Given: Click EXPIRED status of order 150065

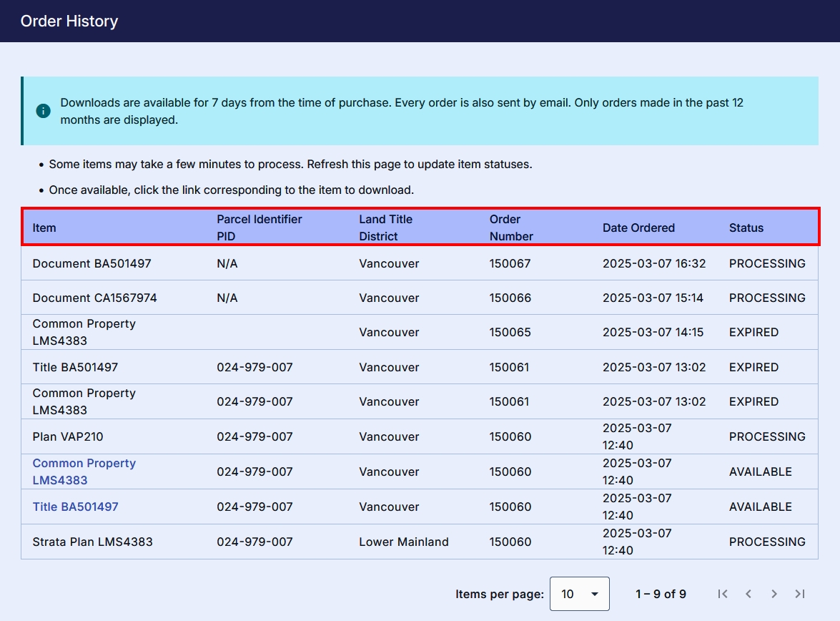Looking at the screenshot, I should coord(753,332).
